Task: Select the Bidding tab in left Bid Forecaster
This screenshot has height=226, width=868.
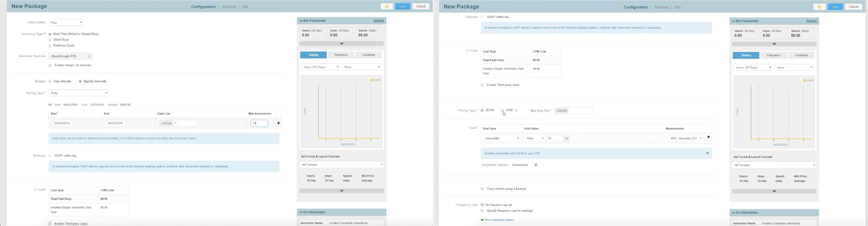Action: 313,55
